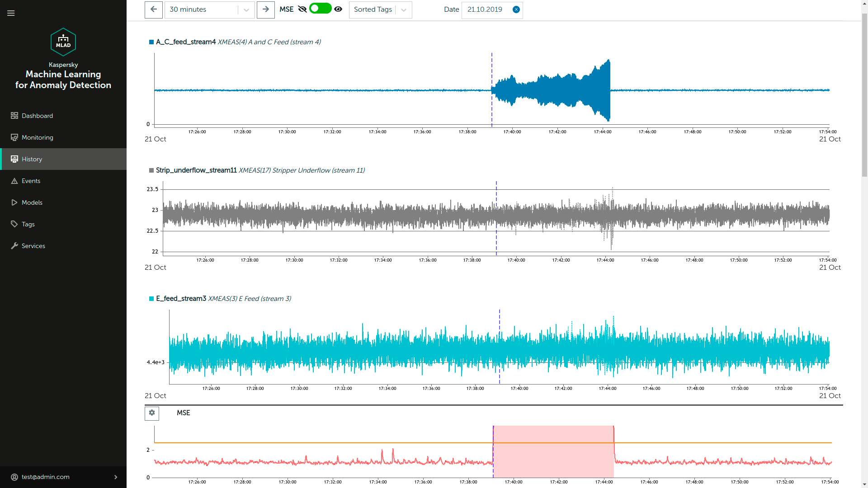Clear the date field with X icon
Screen dimensions: 868x488
coord(516,9)
